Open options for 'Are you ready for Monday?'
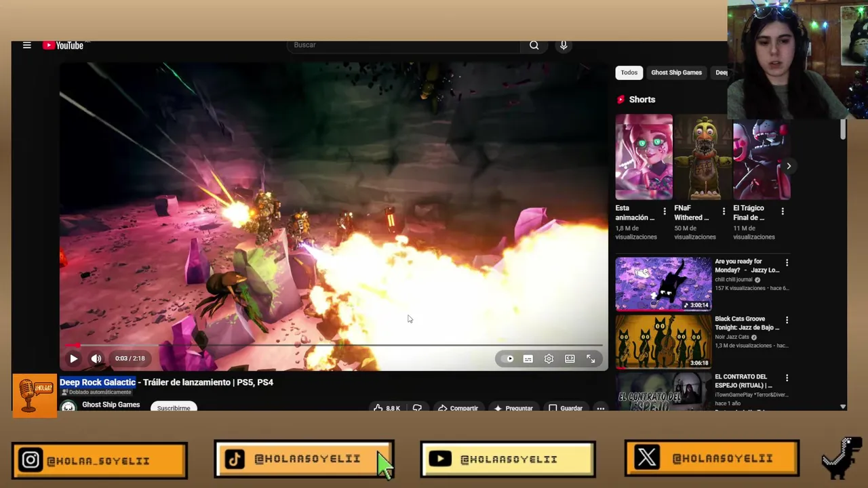The width and height of the screenshot is (868, 488). (787, 262)
